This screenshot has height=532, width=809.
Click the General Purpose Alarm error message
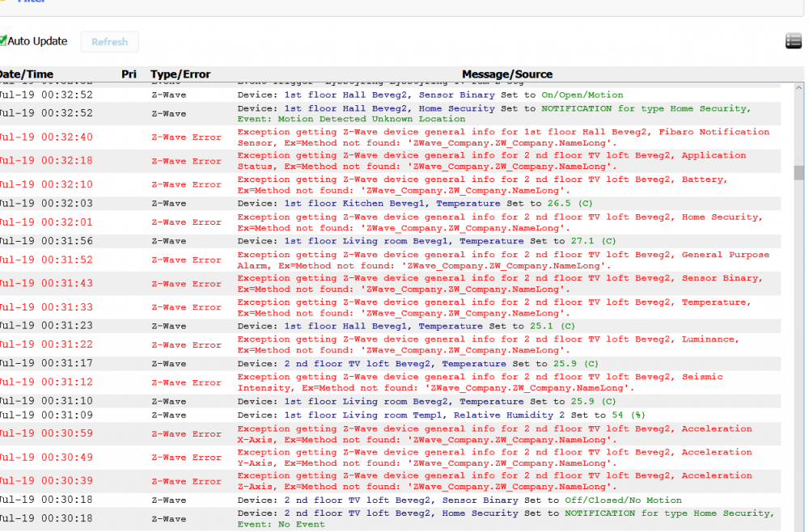coord(503,260)
